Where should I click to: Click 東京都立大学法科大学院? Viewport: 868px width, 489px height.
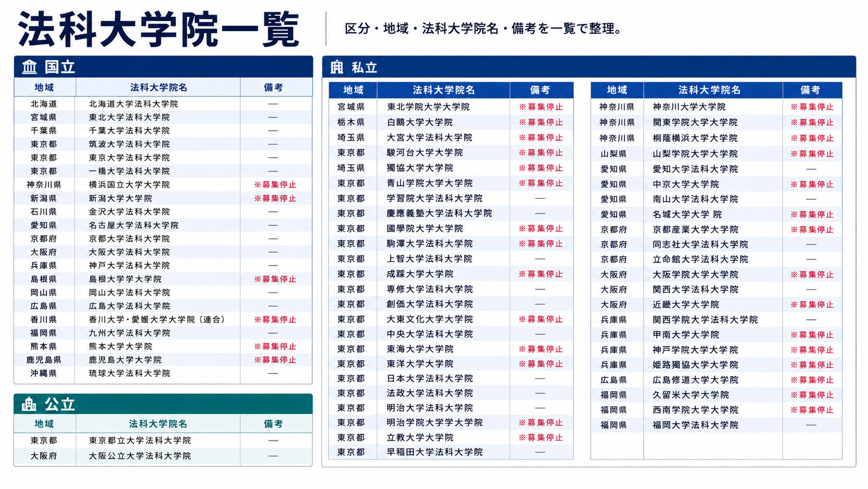pos(140,440)
